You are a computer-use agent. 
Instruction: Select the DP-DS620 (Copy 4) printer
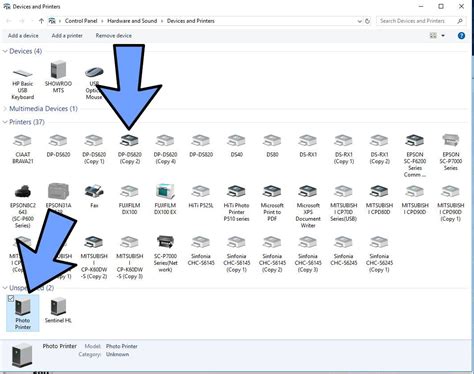pyautogui.click(x=165, y=149)
